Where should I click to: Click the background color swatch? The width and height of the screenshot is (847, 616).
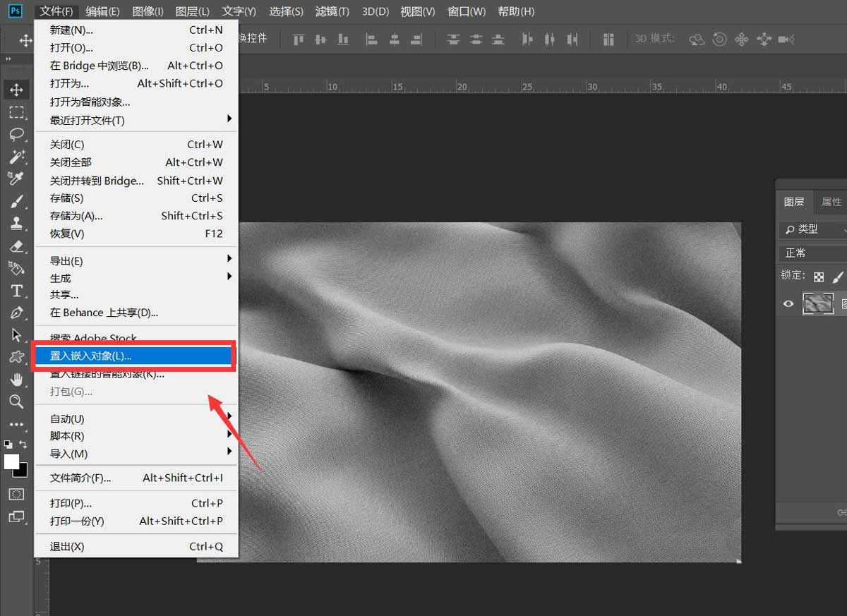tap(23, 471)
